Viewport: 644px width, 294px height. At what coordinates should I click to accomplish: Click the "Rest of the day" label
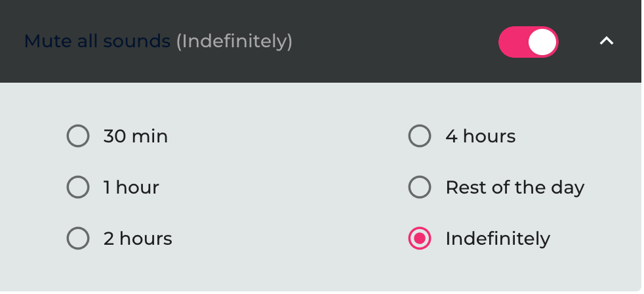(x=515, y=188)
